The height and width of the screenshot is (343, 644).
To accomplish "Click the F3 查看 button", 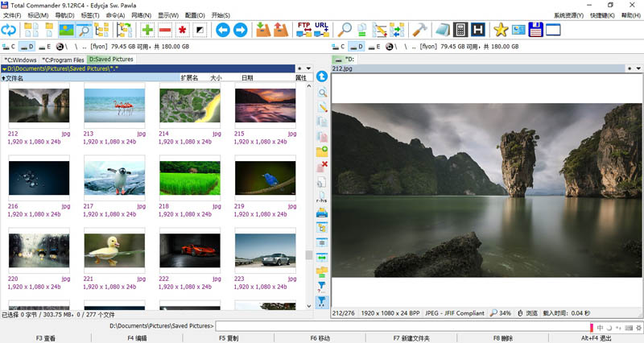I will point(45,338).
